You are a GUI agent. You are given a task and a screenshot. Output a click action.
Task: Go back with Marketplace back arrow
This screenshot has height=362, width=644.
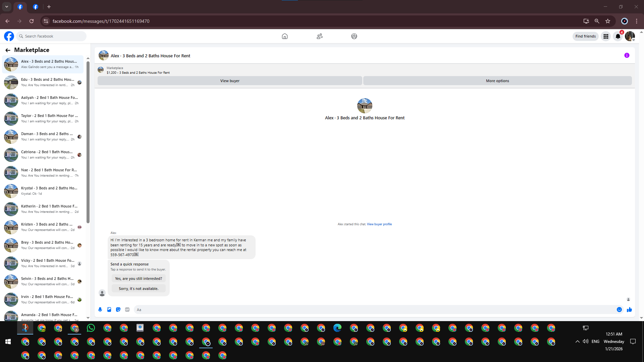coord(8,50)
